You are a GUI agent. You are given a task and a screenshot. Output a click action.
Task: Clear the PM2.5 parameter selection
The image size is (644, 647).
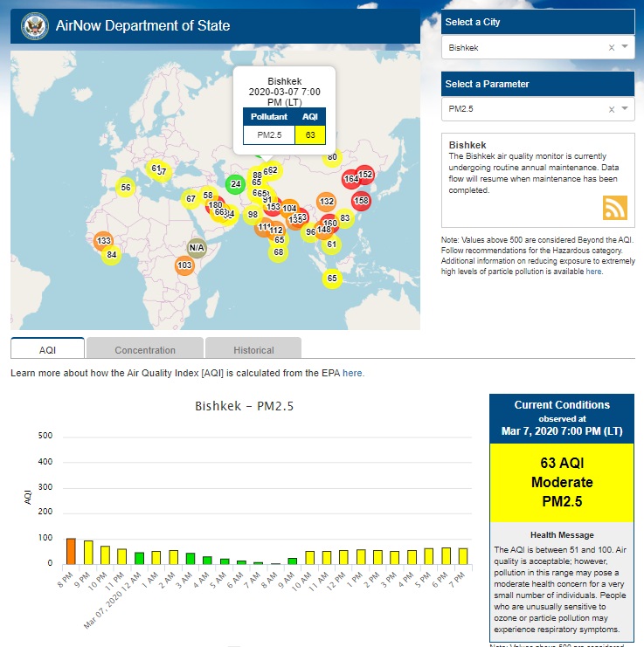pos(611,109)
